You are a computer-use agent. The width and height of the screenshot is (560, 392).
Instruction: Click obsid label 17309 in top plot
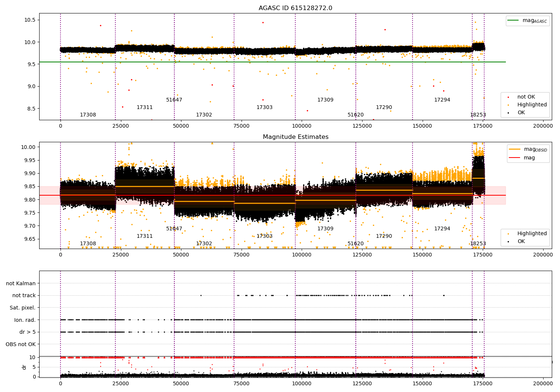pyautogui.click(x=325, y=100)
